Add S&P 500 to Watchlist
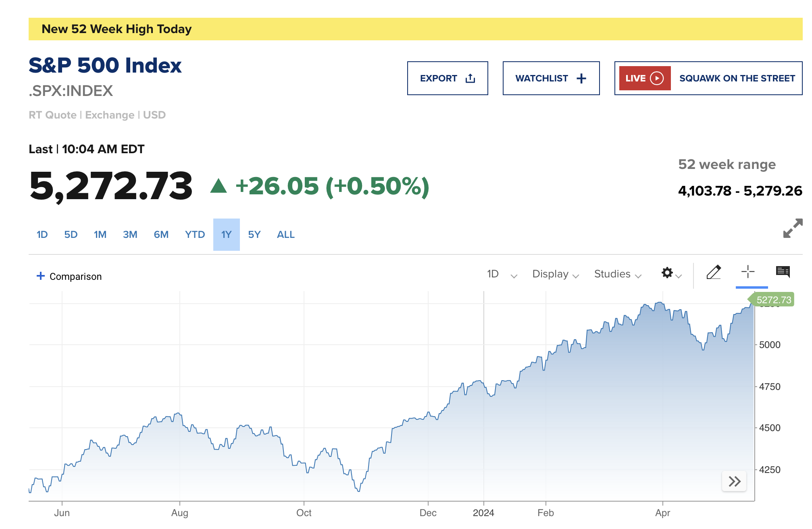812x529 pixels. (x=551, y=78)
